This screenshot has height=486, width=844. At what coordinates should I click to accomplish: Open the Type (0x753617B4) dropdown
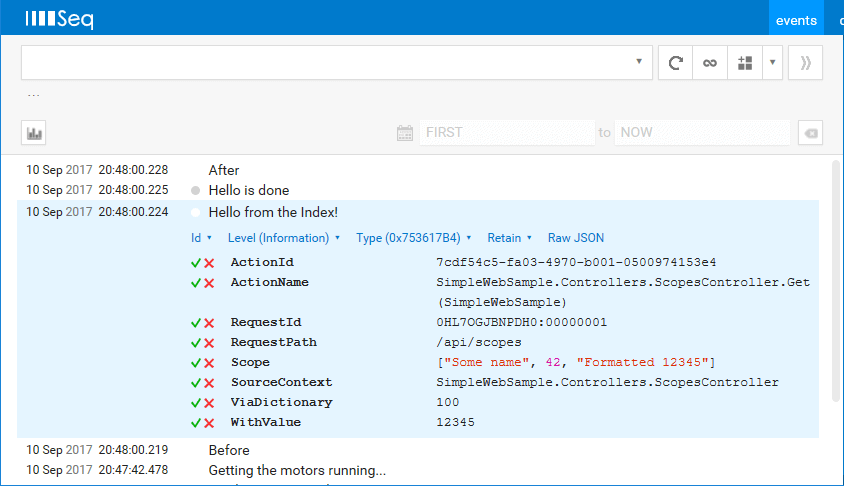tap(413, 238)
